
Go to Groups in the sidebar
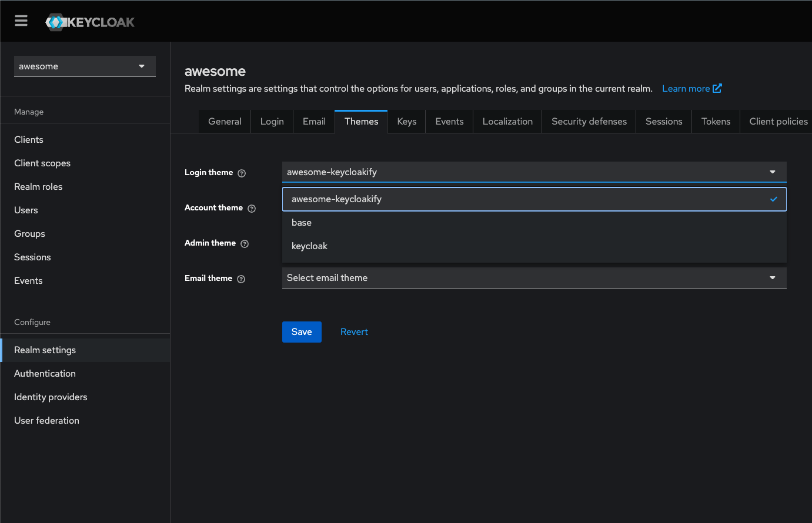point(85,234)
